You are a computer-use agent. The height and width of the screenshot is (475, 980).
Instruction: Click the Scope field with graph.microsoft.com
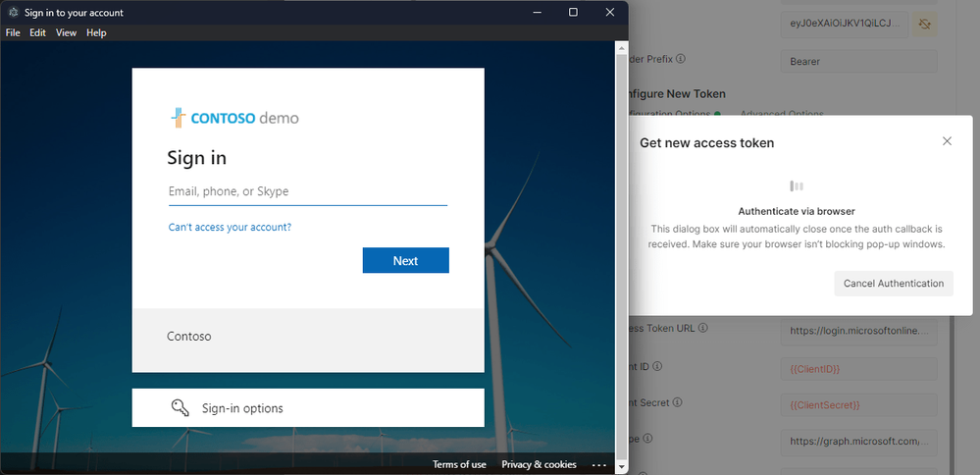tap(858, 442)
